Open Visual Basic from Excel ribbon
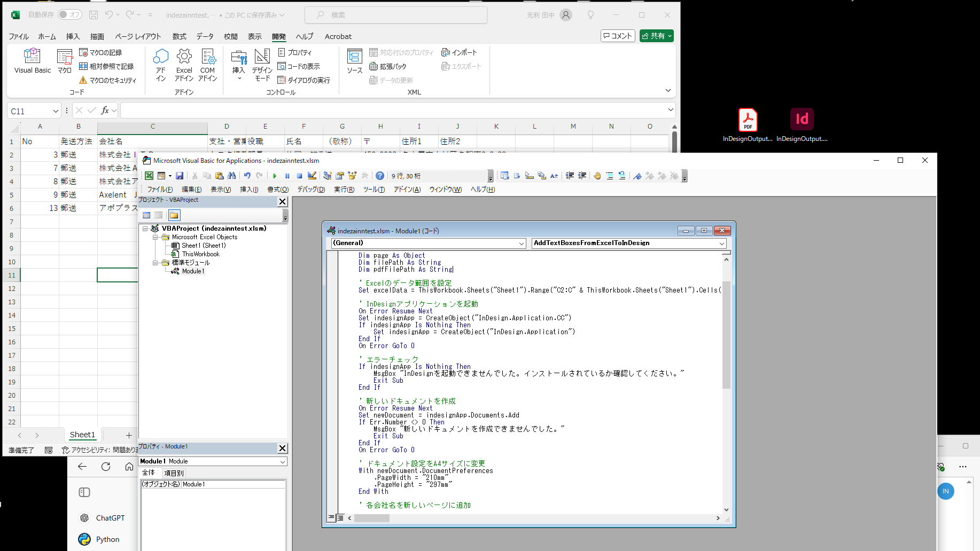Viewport: 980px width, 551px height. (x=32, y=61)
